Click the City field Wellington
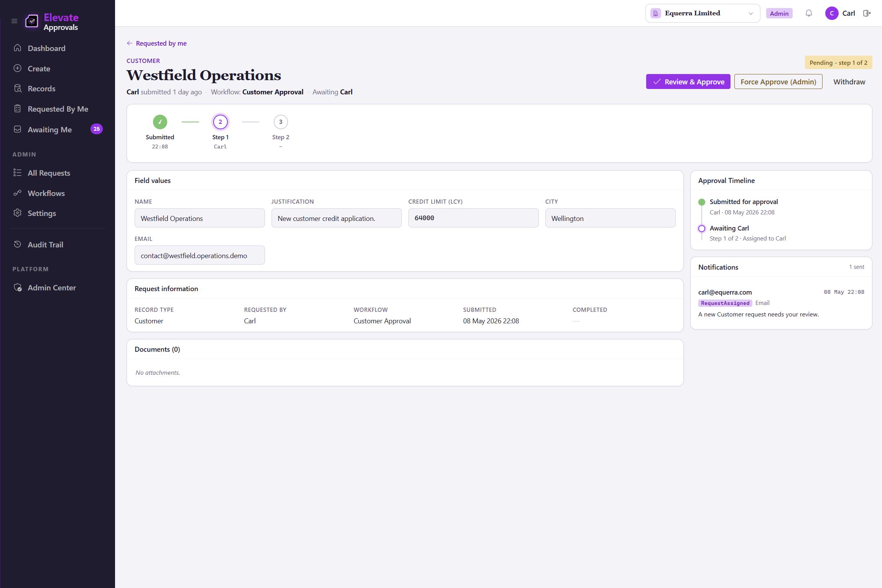This screenshot has height=588, width=882. point(610,218)
